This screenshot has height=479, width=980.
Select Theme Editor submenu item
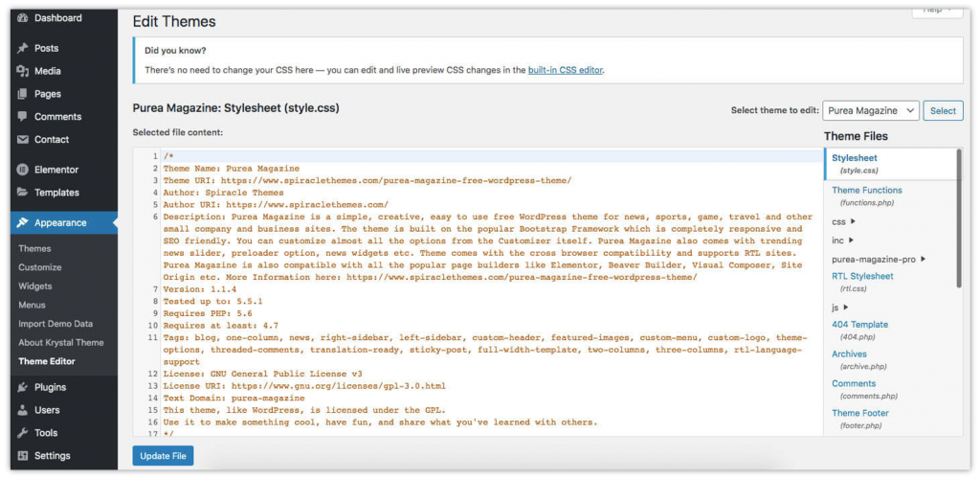tap(47, 361)
